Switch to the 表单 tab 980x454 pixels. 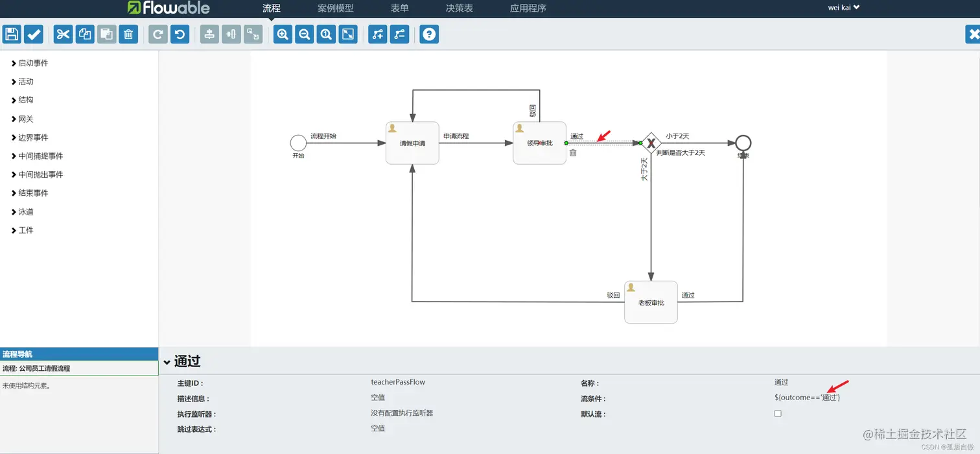pyautogui.click(x=400, y=8)
